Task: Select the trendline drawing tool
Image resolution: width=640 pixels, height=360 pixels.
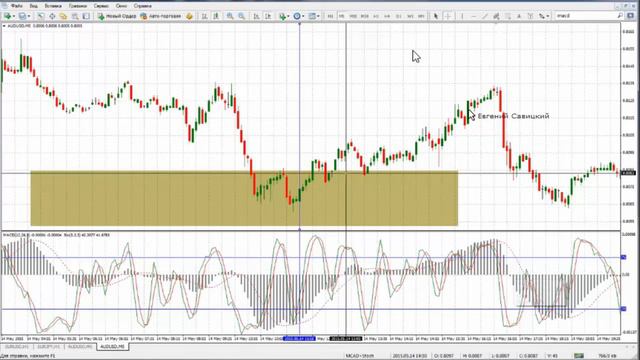Action: 485,16
